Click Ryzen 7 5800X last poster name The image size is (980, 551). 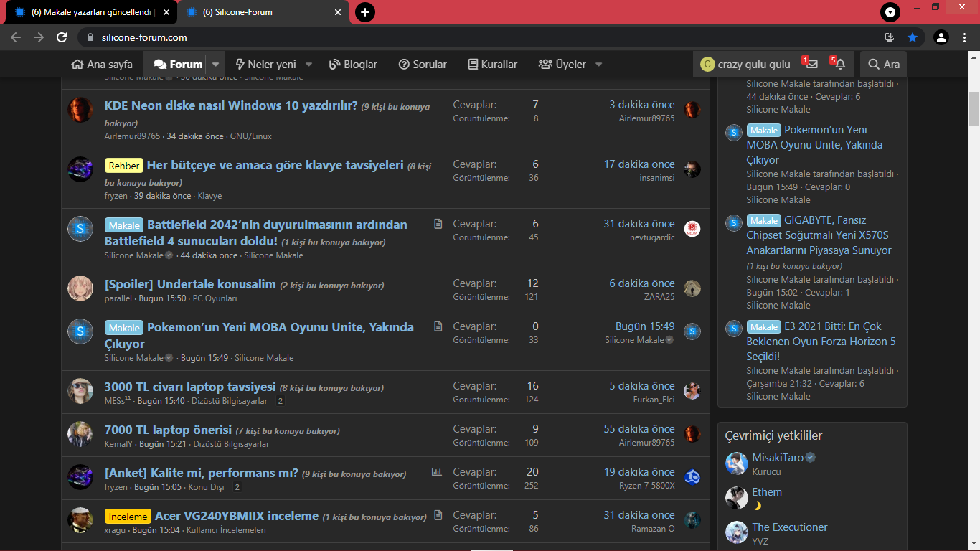click(647, 486)
